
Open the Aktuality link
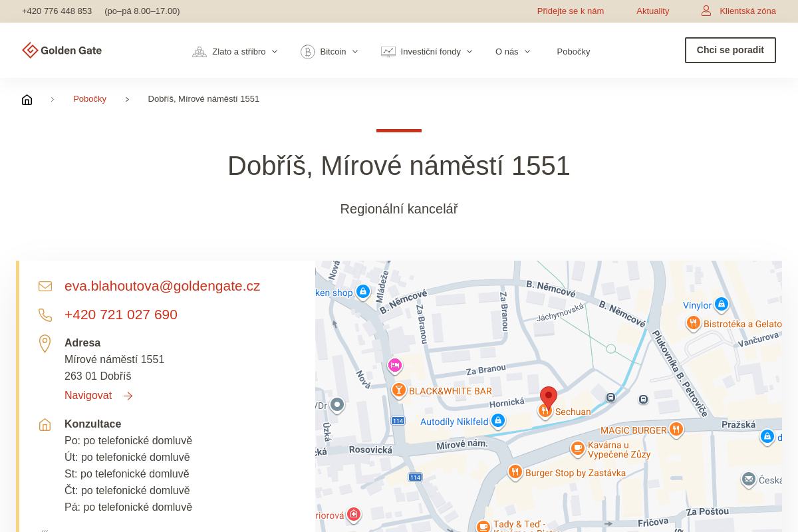[653, 11]
